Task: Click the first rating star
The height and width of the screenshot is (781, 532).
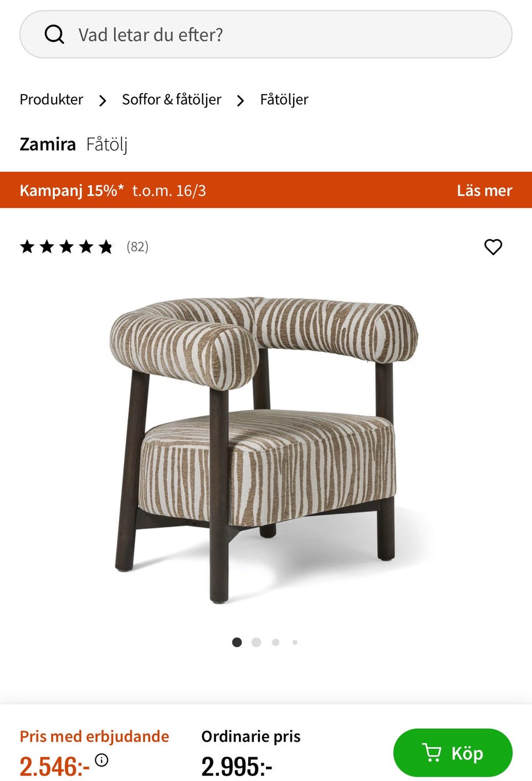Action: (x=27, y=247)
